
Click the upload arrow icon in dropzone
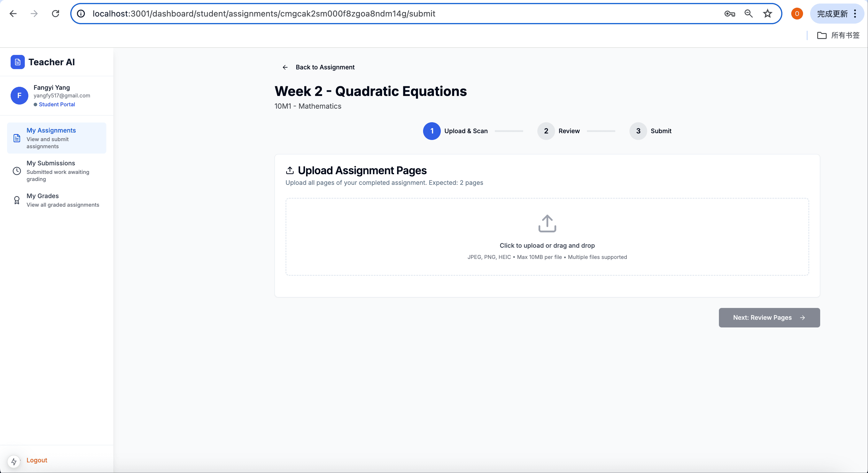(x=547, y=223)
